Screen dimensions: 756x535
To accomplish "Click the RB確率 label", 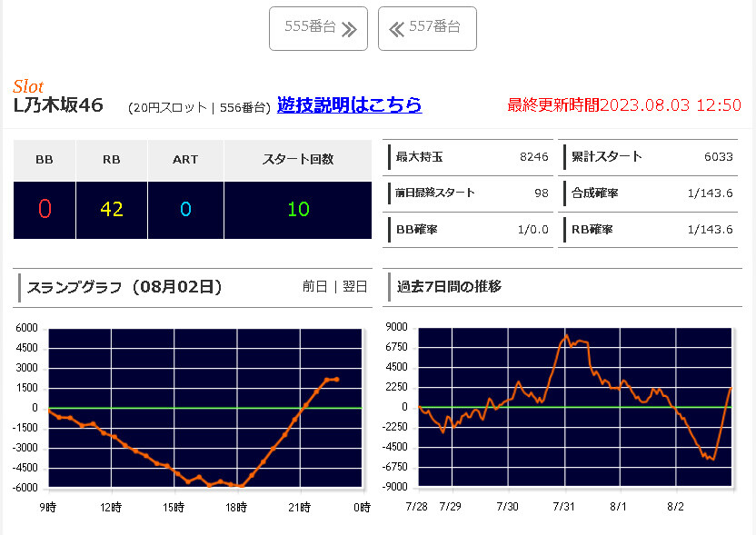I will (x=592, y=230).
